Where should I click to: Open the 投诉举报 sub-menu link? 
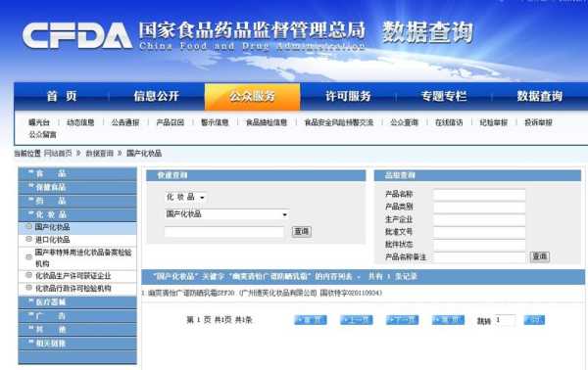pos(538,122)
